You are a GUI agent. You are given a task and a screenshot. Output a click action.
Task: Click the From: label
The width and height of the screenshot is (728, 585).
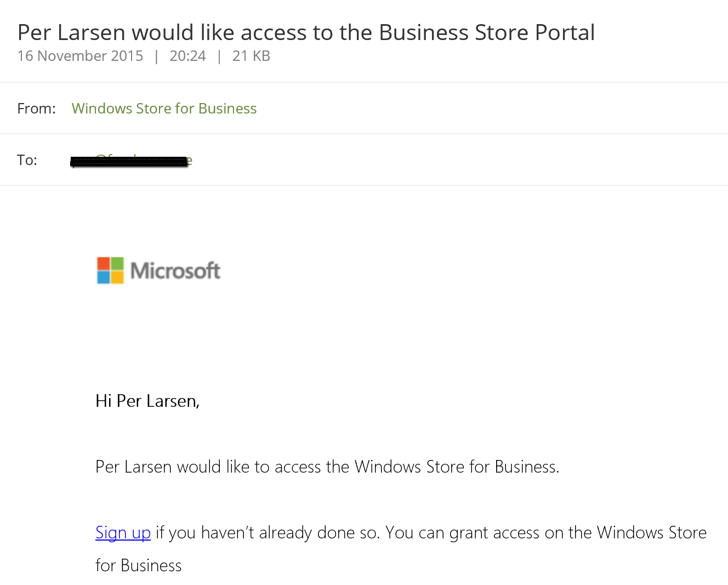pos(36,109)
